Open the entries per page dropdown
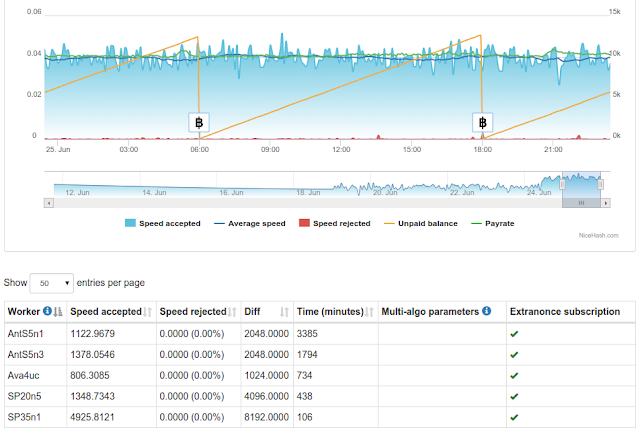Viewport: 640px width, 430px height. tap(52, 283)
